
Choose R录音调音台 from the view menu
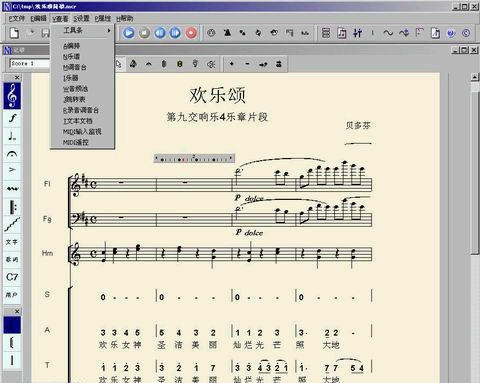(x=81, y=110)
